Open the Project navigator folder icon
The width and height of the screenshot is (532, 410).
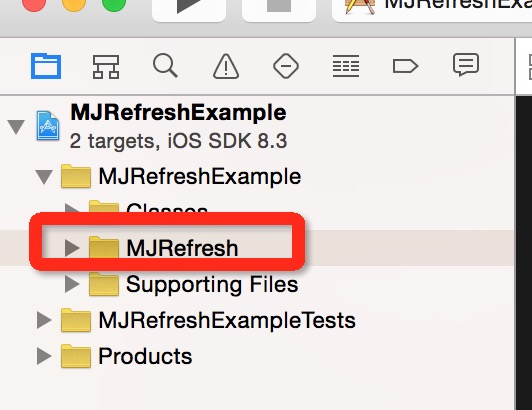[46, 66]
